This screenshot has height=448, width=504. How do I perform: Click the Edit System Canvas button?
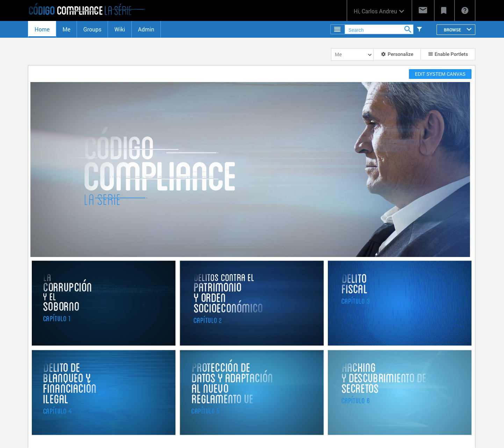click(440, 74)
